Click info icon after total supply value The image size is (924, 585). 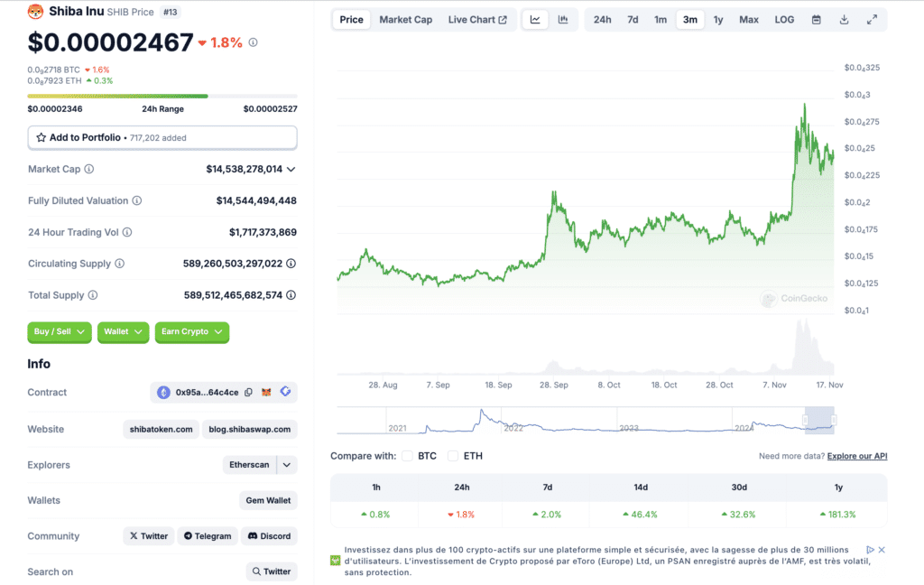291,295
